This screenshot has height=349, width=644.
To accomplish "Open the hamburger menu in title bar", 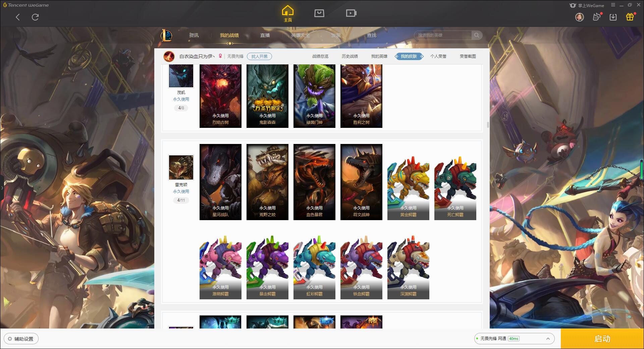I will click(613, 5).
